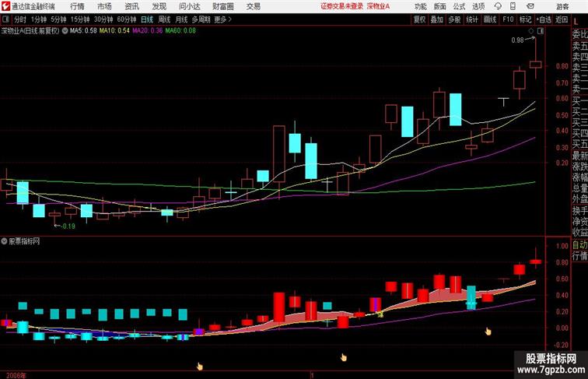This screenshot has height=379, width=588.
Task: Open the headset customer service icon
Action: click(x=498, y=6)
